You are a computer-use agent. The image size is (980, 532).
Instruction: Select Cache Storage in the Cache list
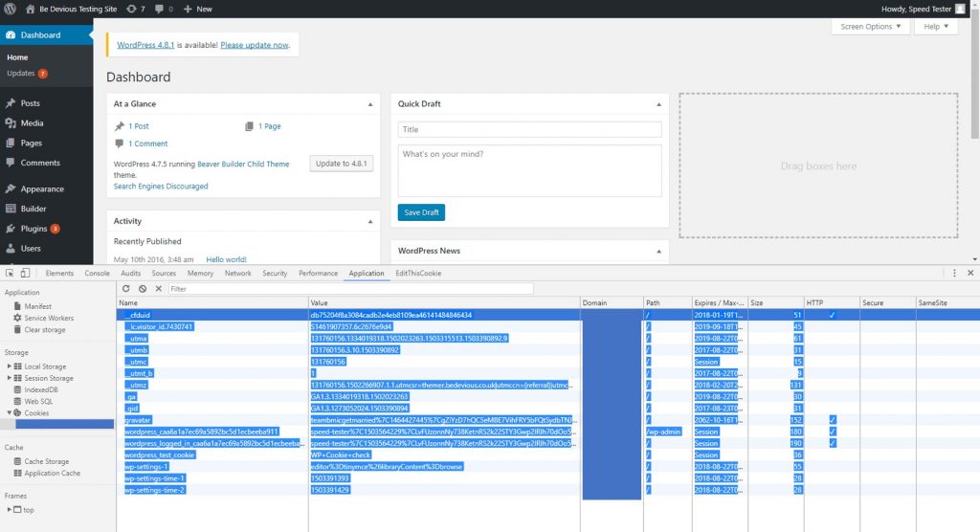click(x=46, y=462)
